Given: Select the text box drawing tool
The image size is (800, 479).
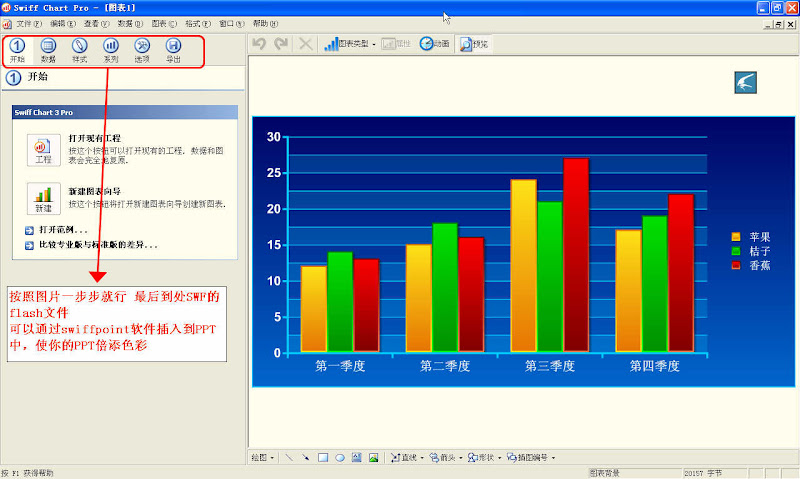Looking at the screenshot, I should coord(357,458).
